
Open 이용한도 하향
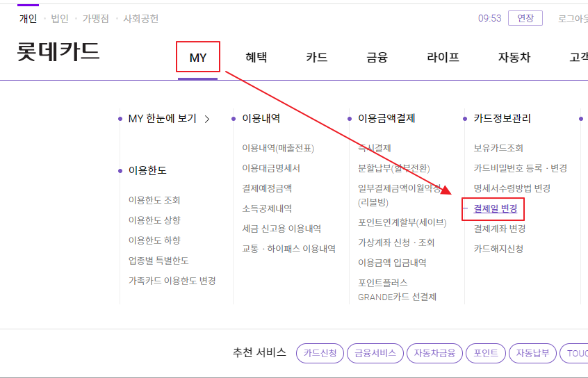coord(154,240)
